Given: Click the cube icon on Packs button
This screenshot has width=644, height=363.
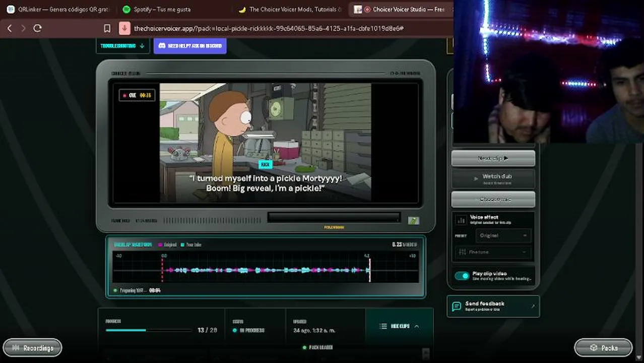Looking at the screenshot, I should (x=594, y=348).
